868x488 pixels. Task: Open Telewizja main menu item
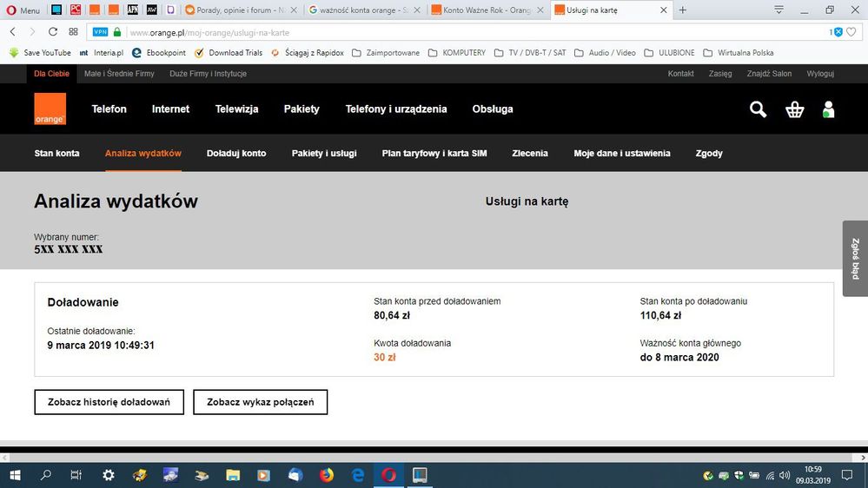click(x=237, y=109)
